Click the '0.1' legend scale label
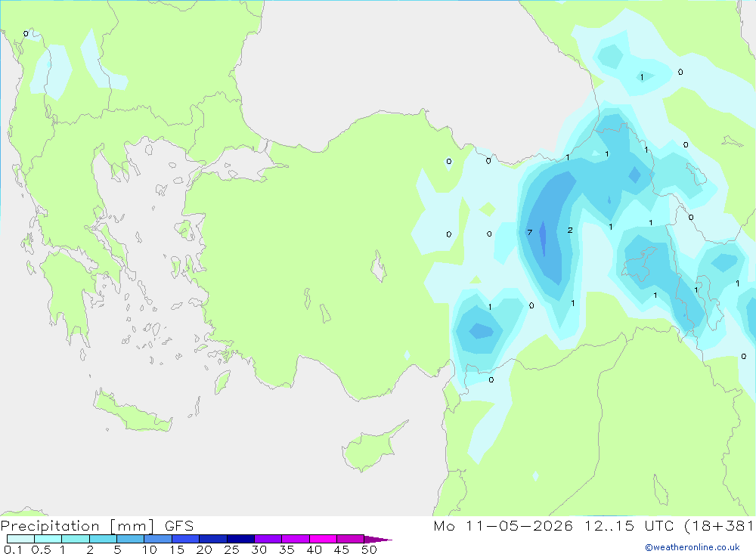 point(13,549)
